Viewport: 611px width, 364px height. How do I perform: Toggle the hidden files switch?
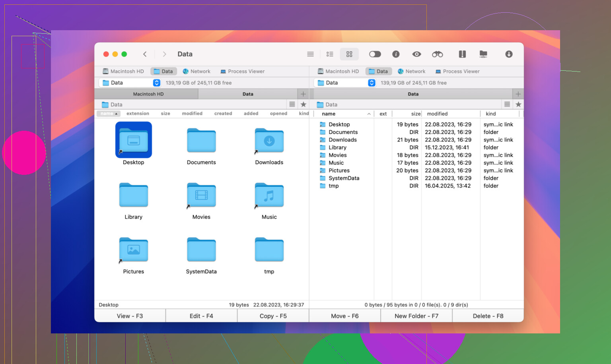pos(375,54)
